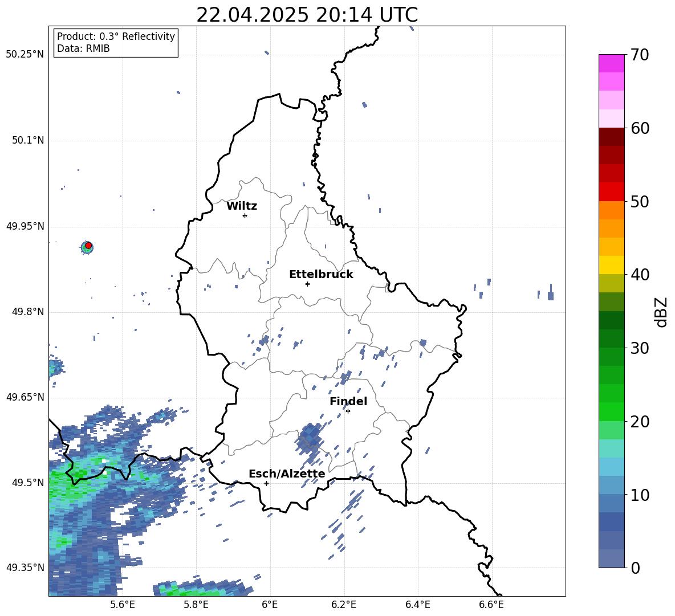This screenshot has height=616, width=675.
Task: Click the 40 tick on the colorbar
Action: (x=640, y=275)
